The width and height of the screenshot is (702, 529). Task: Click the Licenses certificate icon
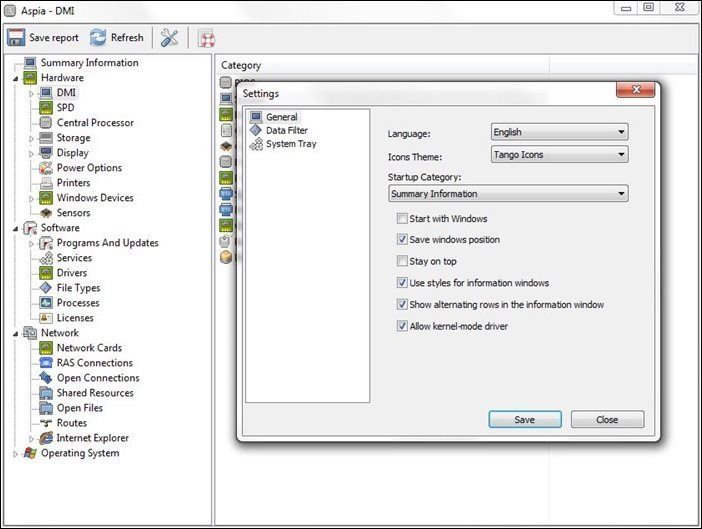[x=46, y=318]
